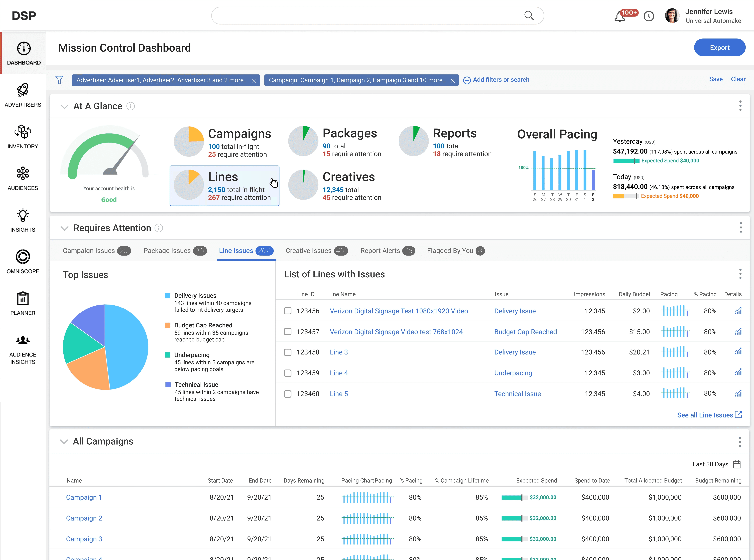
Task: Open the Omniscope sidebar icon
Action: [23, 257]
